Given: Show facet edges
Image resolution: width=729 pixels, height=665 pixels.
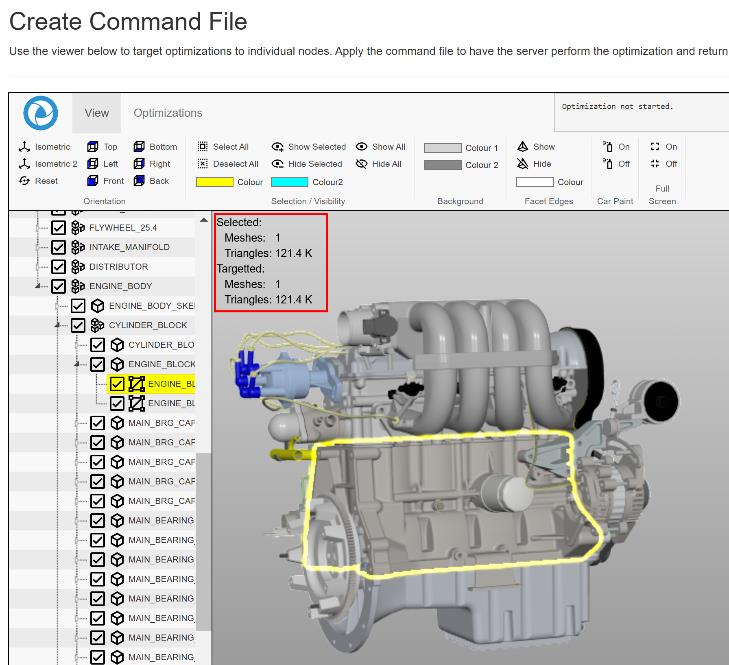Looking at the screenshot, I should 536,147.
